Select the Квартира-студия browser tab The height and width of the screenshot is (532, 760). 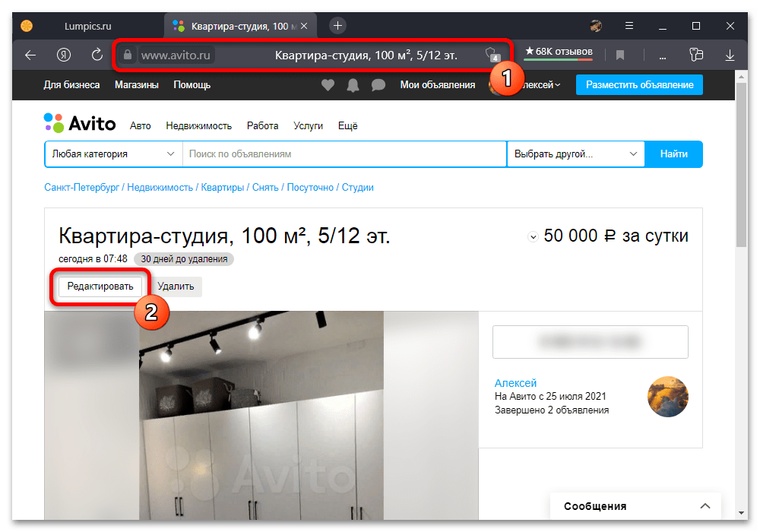click(240, 26)
